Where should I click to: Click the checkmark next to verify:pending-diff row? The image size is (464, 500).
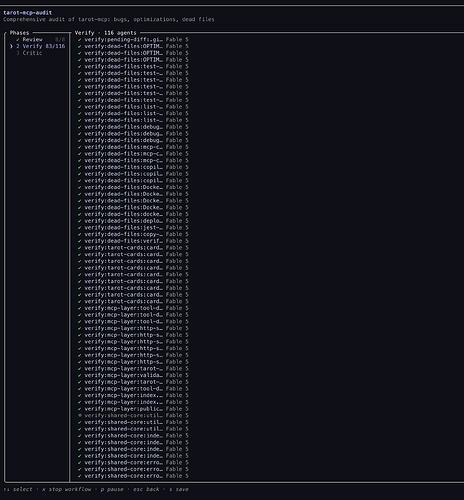(80, 40)
